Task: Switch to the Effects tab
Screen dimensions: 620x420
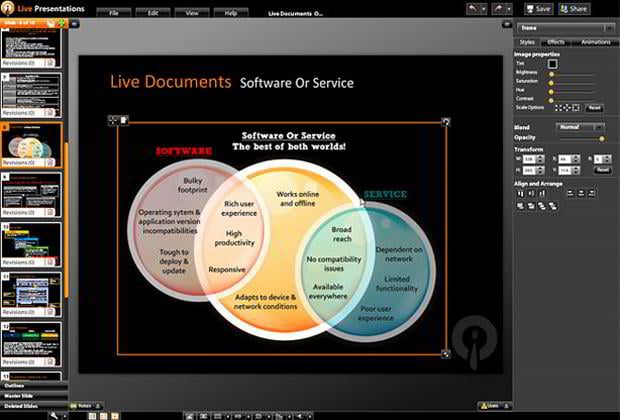Action: (x=555, y=42)
